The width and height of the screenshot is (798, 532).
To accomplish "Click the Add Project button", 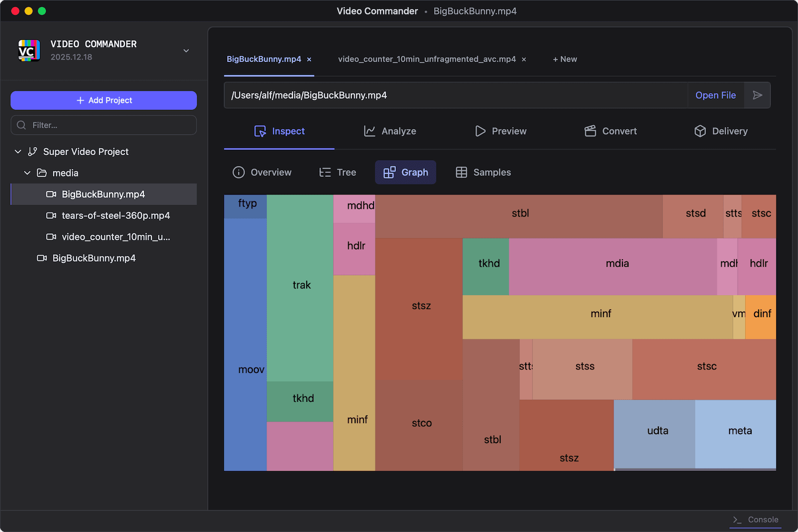I will [x=103, y=100].
